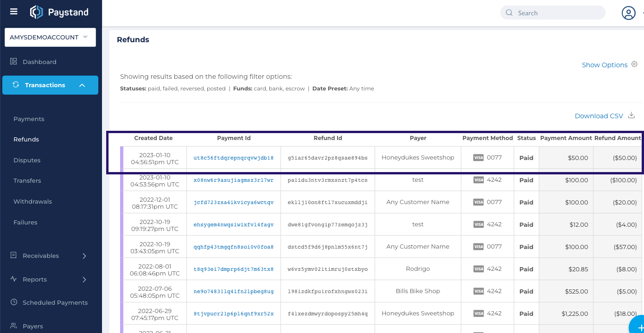
Task: Open payment ehsygem4nwqsiwixfvl4fagv
Action: [234, 224]
